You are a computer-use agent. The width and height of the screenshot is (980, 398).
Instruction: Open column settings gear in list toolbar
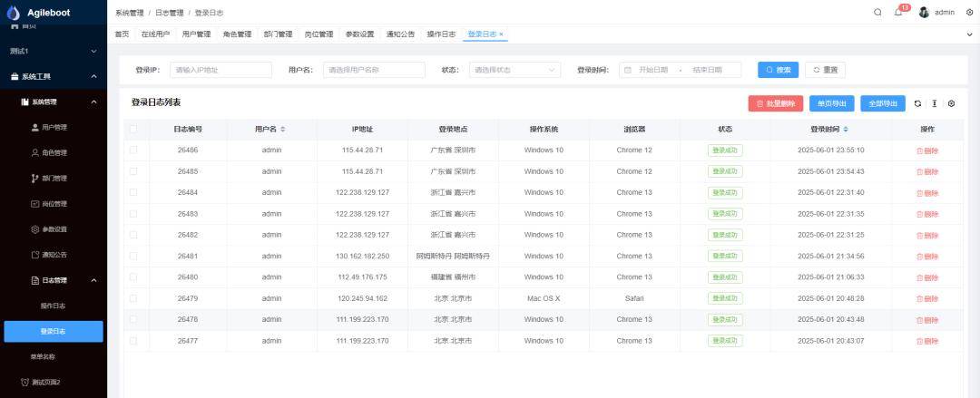pos(951,103)
